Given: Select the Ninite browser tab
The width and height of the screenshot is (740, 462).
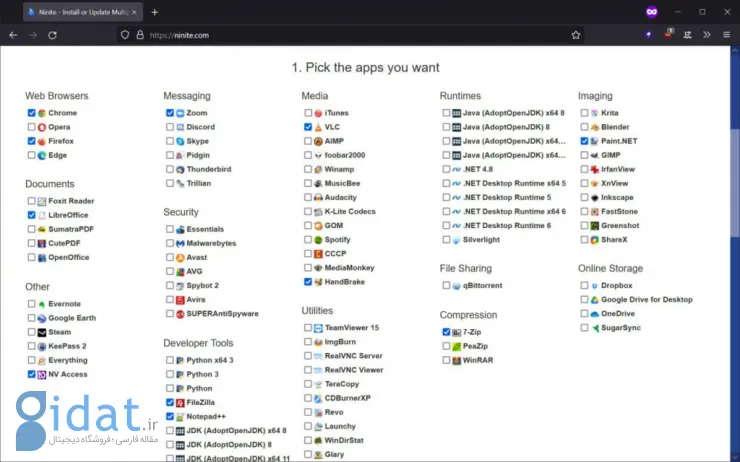Looking at the screenshot, I should click(x=83, y=12).
